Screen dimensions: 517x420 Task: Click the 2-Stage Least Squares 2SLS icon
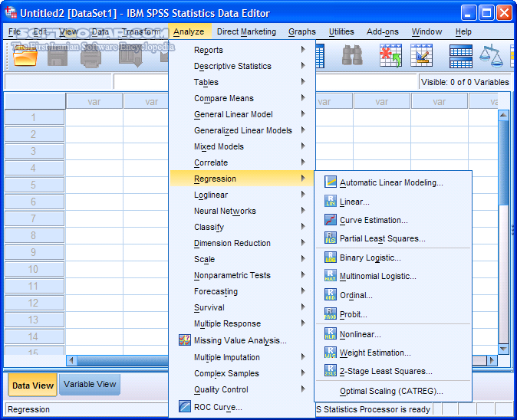(331, 371)
